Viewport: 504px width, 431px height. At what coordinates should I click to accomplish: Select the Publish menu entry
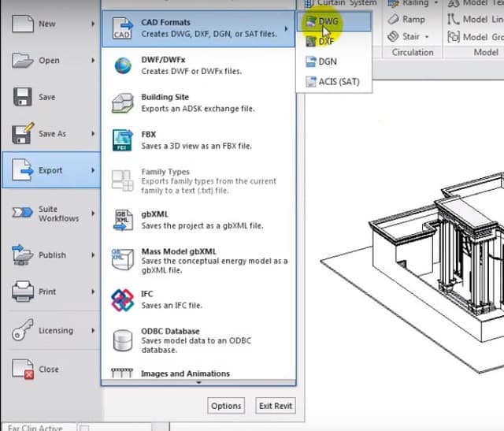50,255
